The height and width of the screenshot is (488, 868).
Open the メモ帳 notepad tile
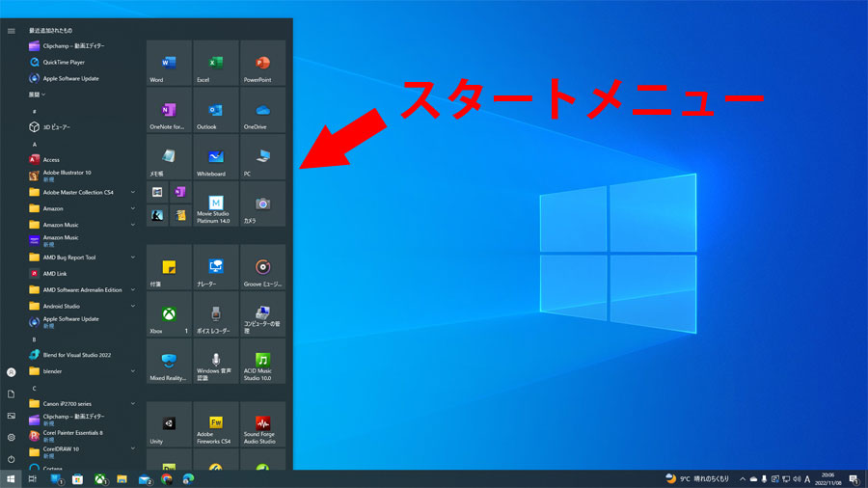coord(169,156)
